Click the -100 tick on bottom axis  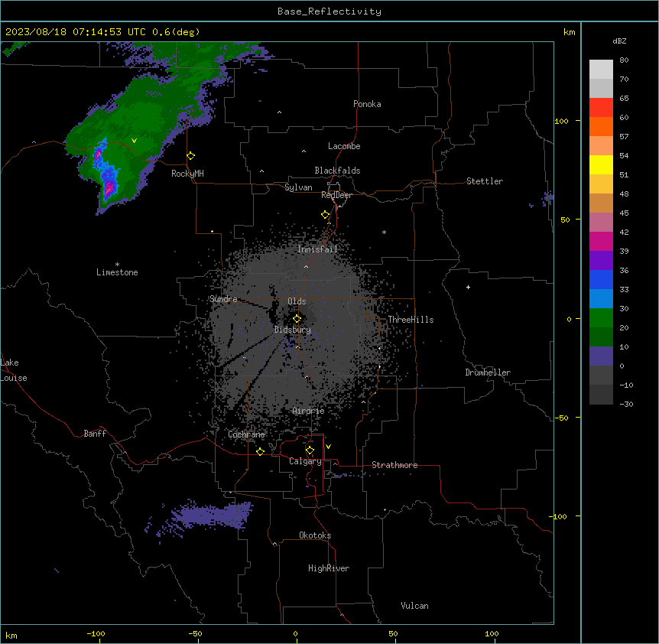point(96,633)
